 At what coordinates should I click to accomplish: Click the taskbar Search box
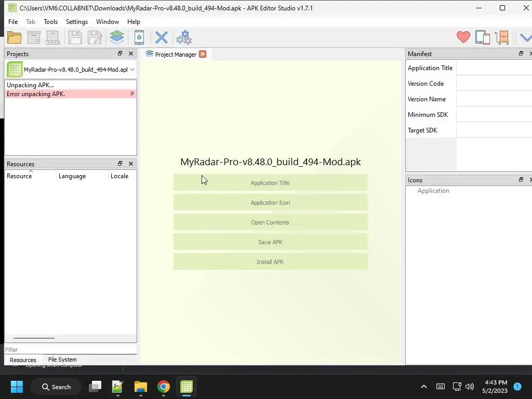click(x=56, y=387)
